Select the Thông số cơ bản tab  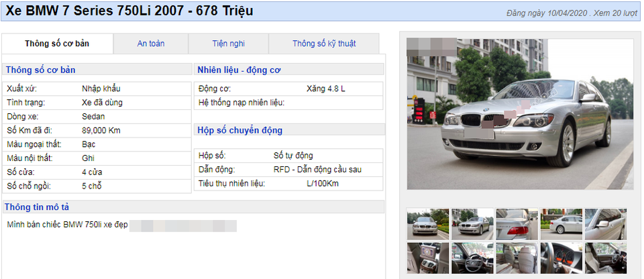click(57, 44)
